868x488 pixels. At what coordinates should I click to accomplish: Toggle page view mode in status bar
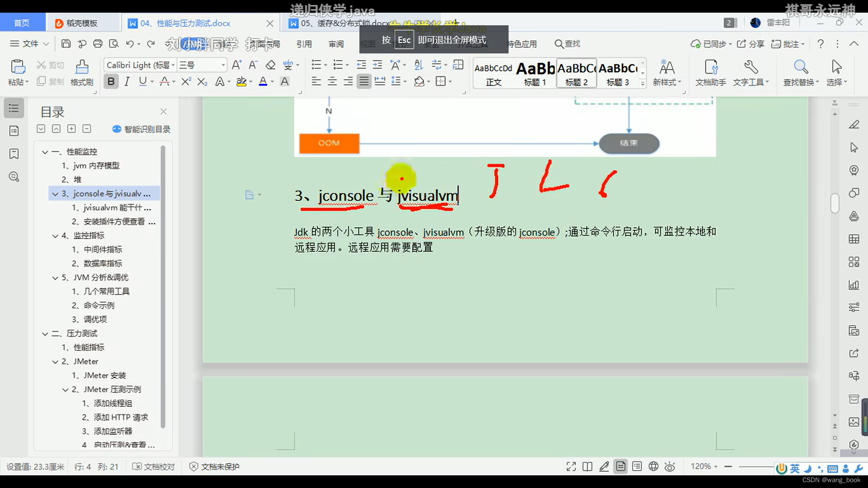[621, 467]
